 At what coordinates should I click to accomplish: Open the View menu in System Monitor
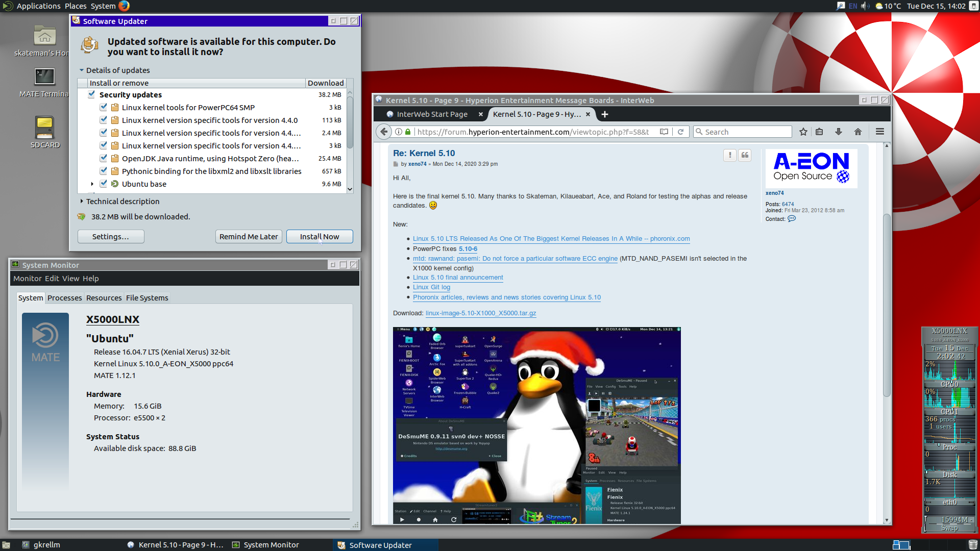pyautogui.click(x=71, y=279)
